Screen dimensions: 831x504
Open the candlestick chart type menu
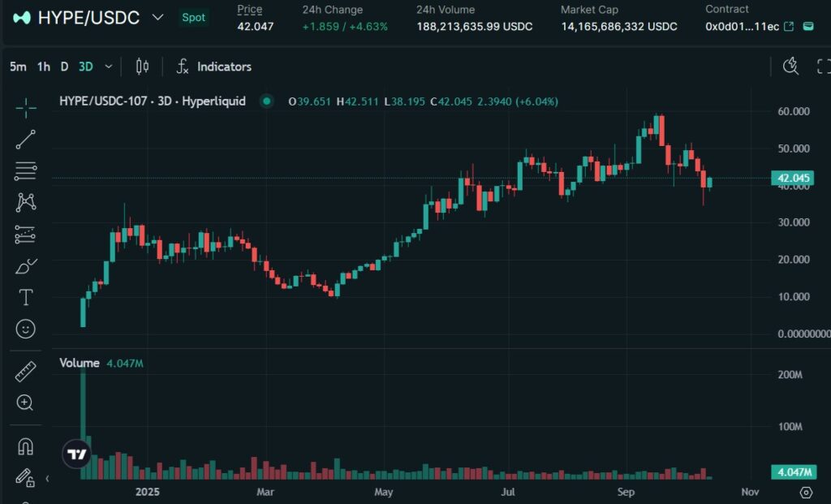[142, 67]
